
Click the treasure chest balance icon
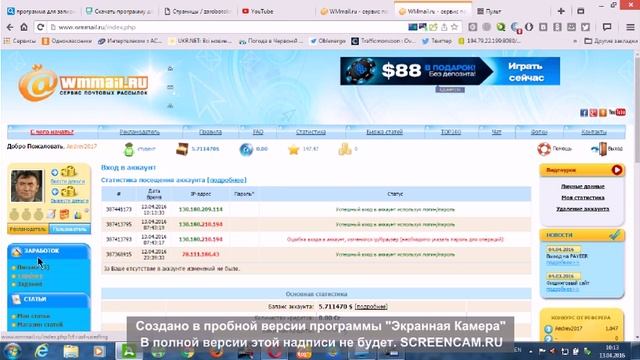tap(182, 149)
